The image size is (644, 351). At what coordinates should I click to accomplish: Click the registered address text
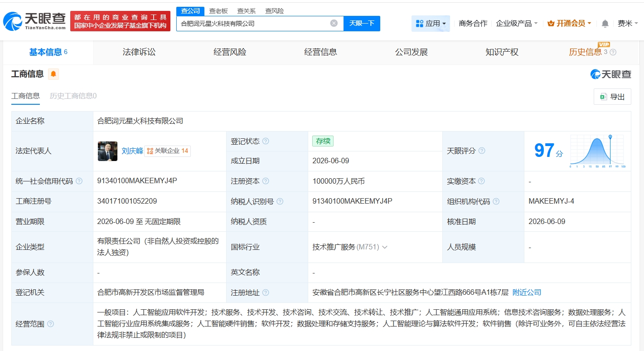(411, 292)
